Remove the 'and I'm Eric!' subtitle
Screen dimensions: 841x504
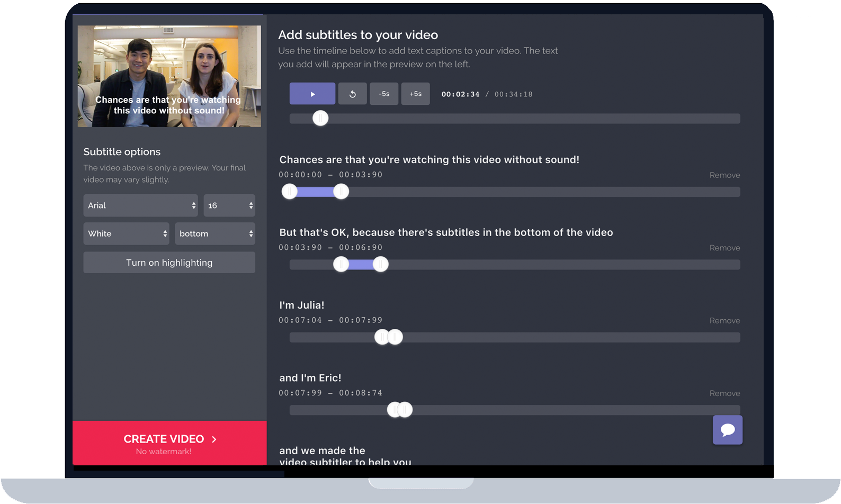[x=724, y=393]
